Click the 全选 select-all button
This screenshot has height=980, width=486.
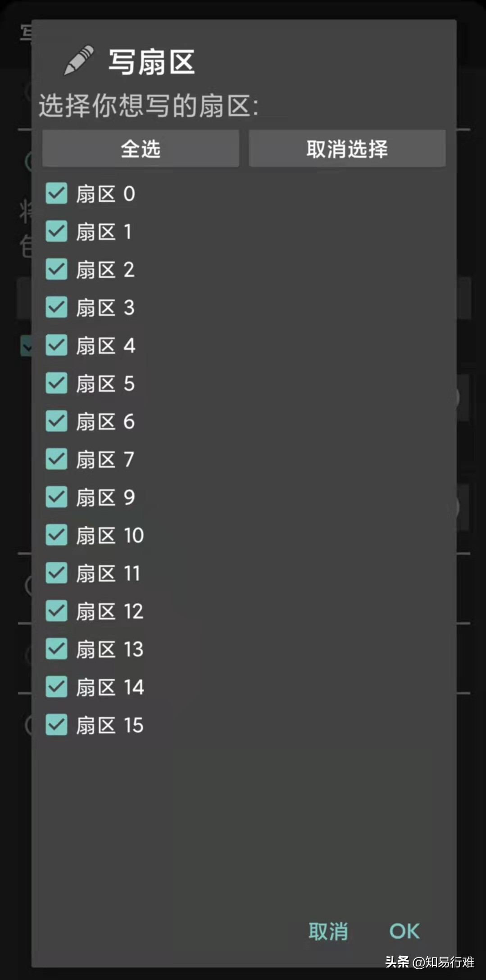point(141,149)
